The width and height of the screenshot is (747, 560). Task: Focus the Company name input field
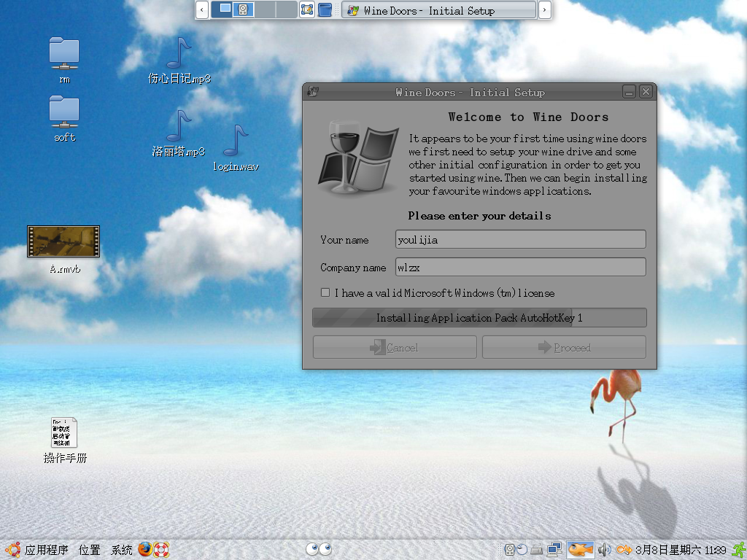click(521, 267)
